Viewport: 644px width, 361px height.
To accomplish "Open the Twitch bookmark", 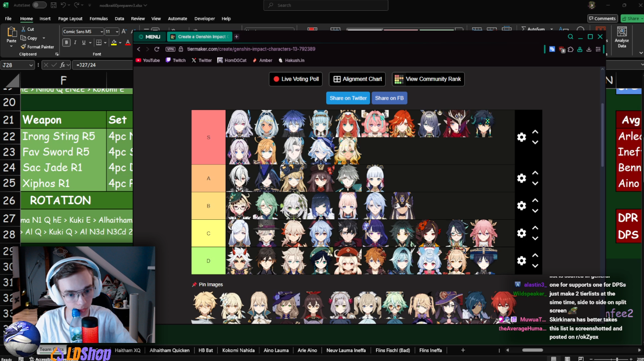I will [x=176, y=61].
